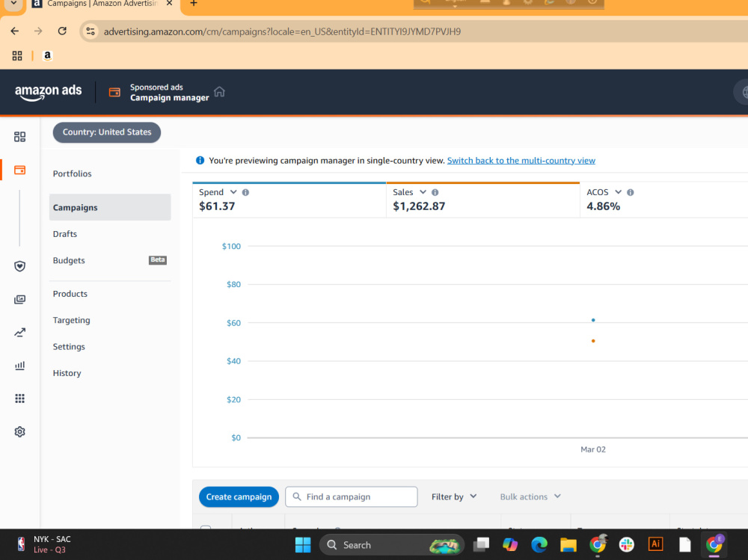748x560 pixels.
Task: Click the $1,262.87 Sales value
Action: 419,206
